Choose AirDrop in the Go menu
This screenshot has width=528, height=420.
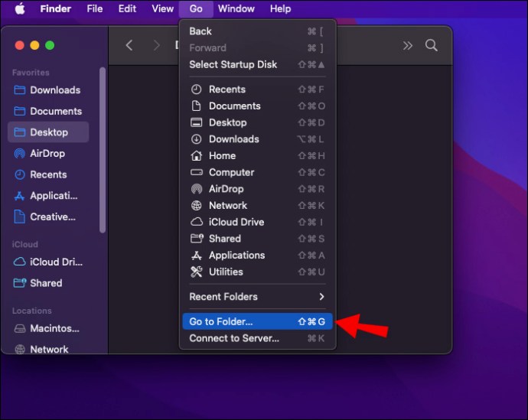coord(258,189)
